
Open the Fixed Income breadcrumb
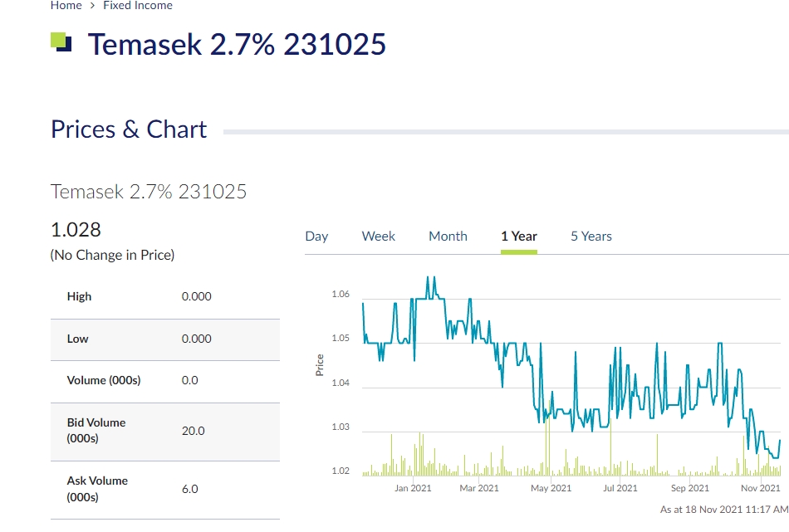[x=138, y=6]
